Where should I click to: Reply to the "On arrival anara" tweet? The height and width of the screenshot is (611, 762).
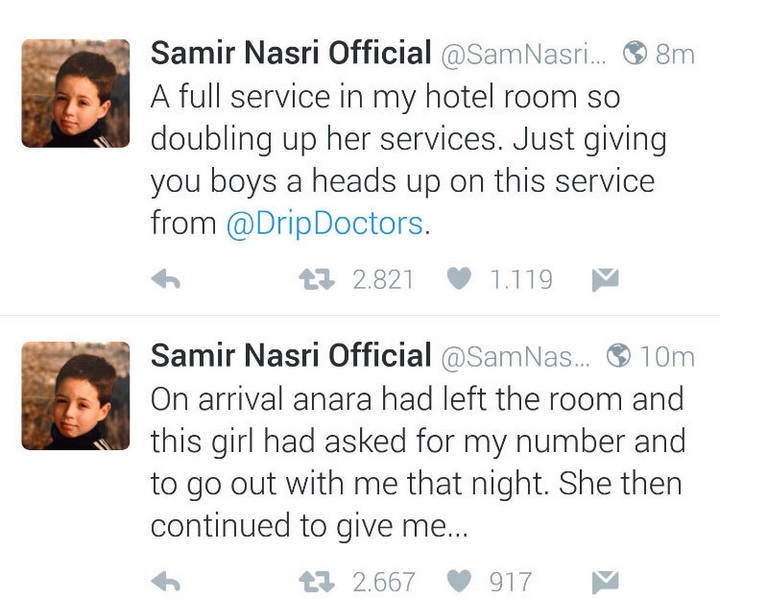[165, 582]
